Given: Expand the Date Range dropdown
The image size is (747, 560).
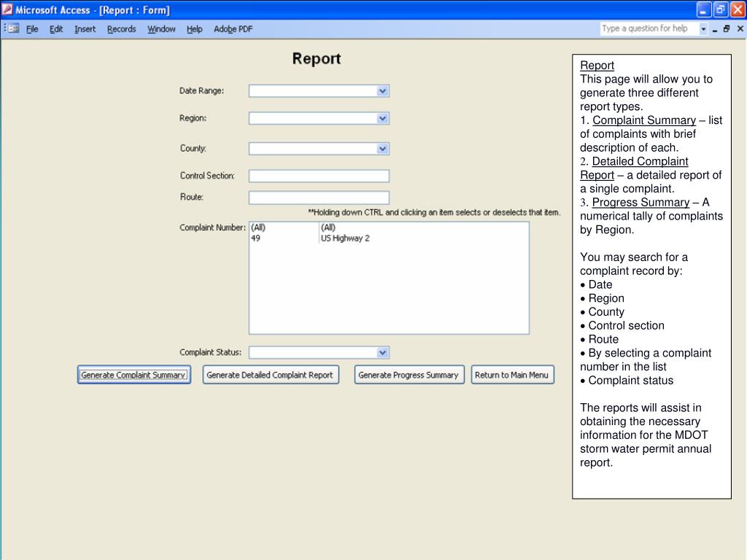Looking at the screenshot, I should pyautogui.click(x=382, y=91).
